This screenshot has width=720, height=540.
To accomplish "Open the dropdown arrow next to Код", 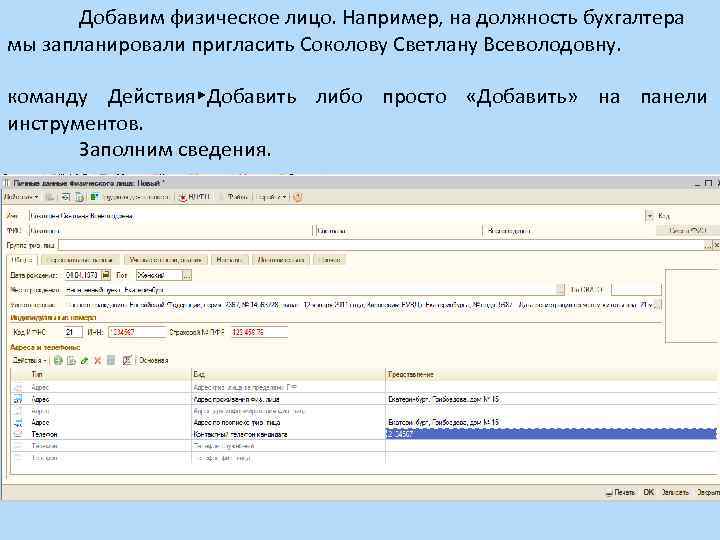I will tap(650, 216).
